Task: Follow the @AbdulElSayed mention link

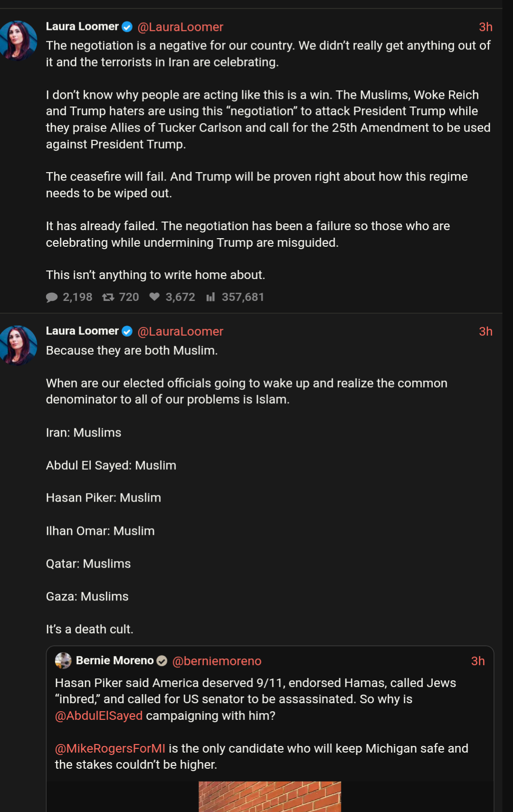Action: click(99, 715)
